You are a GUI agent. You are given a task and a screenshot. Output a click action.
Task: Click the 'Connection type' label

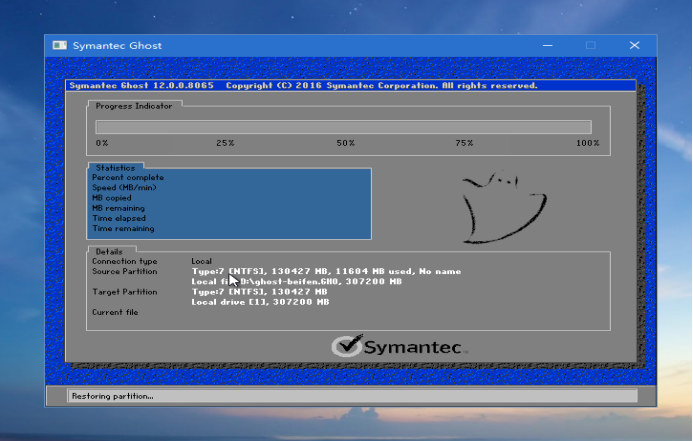tap(125, 261)
